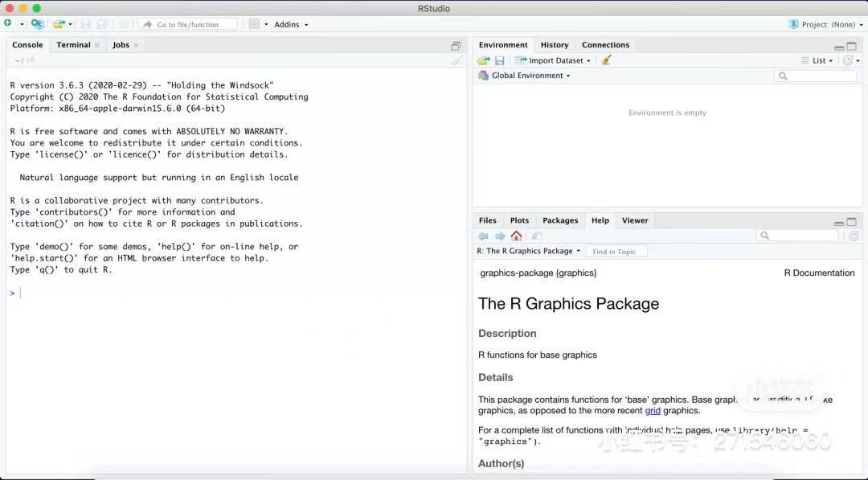Close the Jobs tab

(136, 45)
